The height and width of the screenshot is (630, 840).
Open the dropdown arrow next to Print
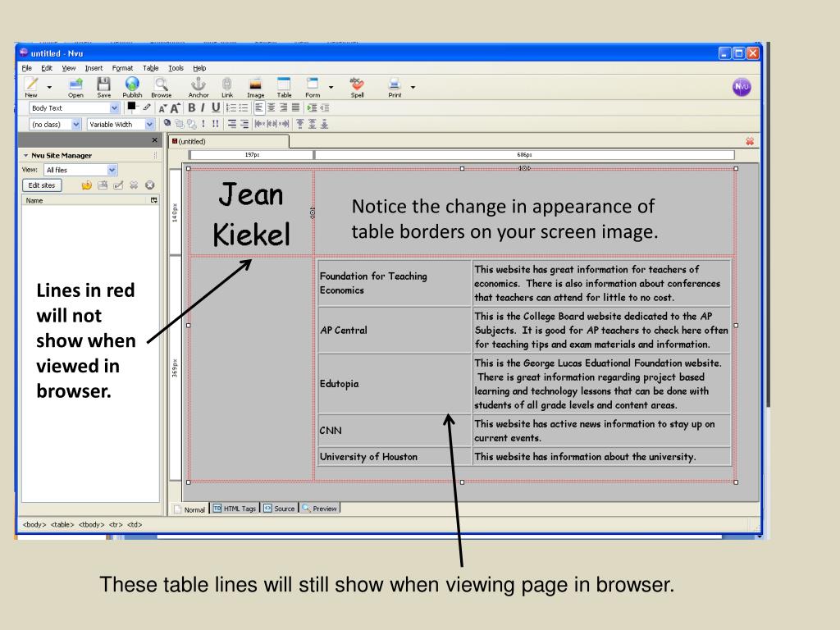point(413,87)
